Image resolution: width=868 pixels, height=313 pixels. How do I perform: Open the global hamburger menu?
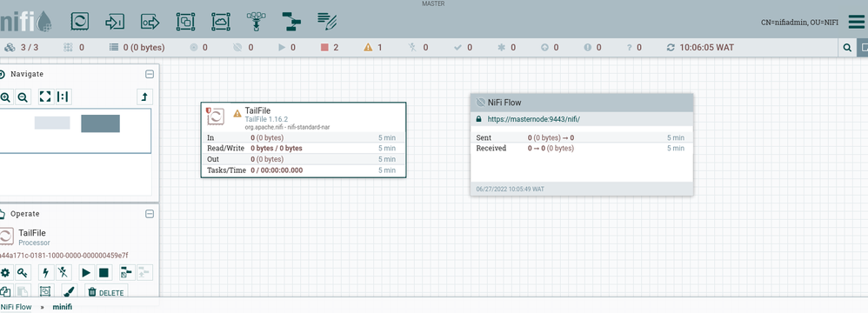[856, 22]
